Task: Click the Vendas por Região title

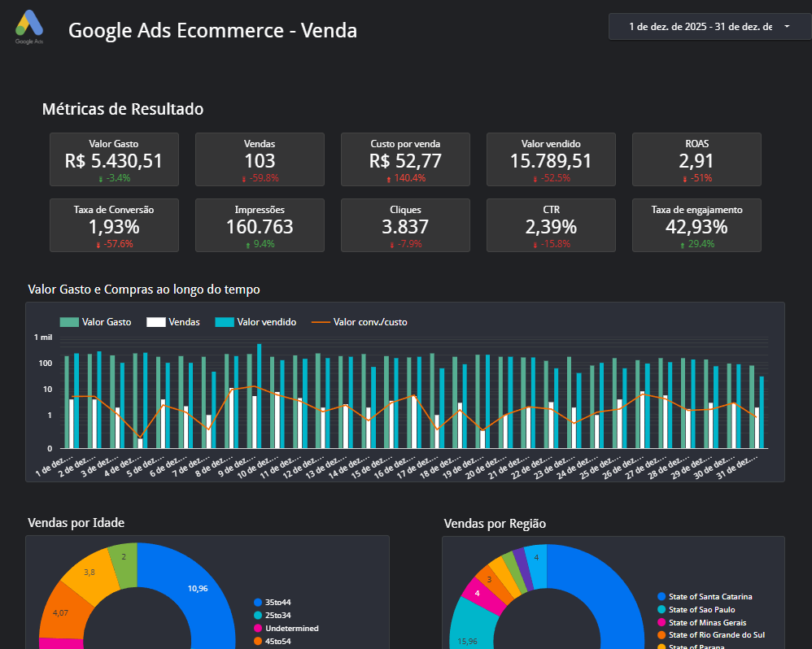Action: 495,524
